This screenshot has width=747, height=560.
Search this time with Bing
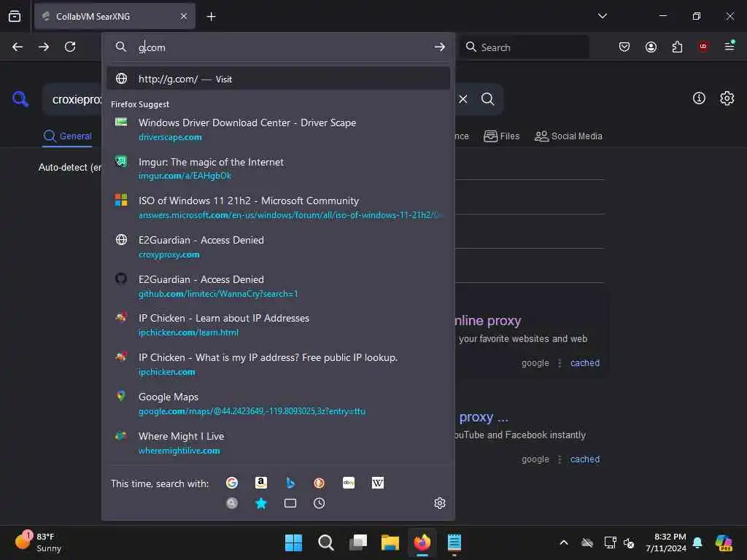pyautogui.click(x=290, y=483)
